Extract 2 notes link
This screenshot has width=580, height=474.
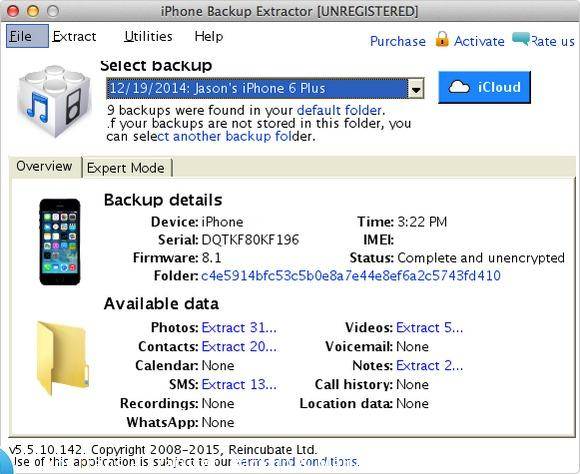429,366
